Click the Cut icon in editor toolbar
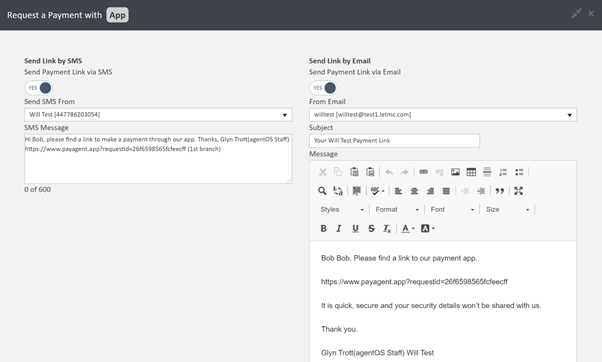 pos(323,172)
